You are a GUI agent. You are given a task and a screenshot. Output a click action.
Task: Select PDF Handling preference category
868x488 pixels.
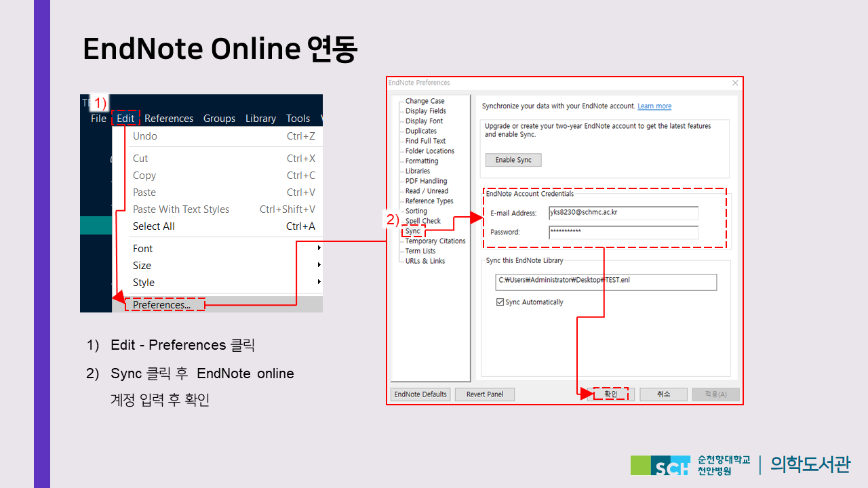click(x=426, y=181)
